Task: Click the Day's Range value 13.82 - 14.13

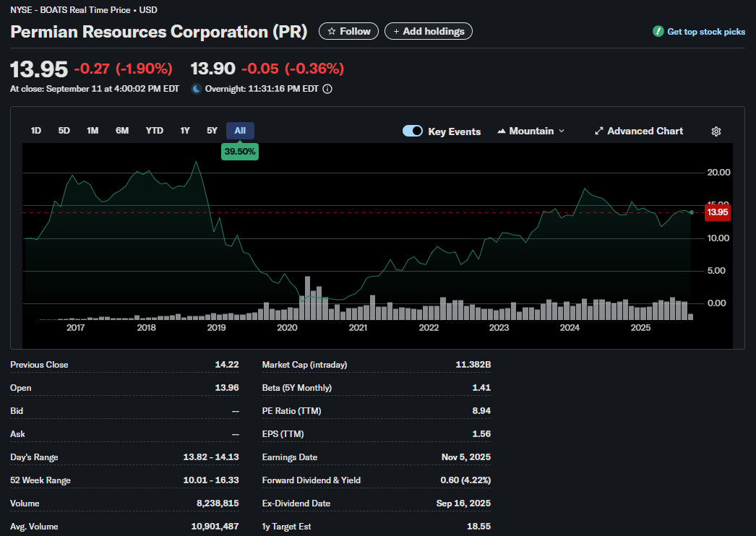Action: click(x=211, y=457)
